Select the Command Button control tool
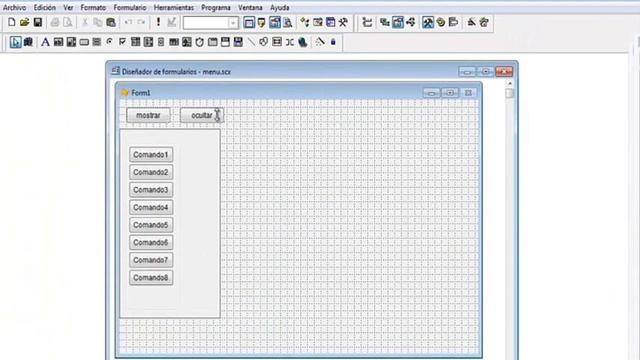This screenshot has height=360, width=640. coord(84,42)
